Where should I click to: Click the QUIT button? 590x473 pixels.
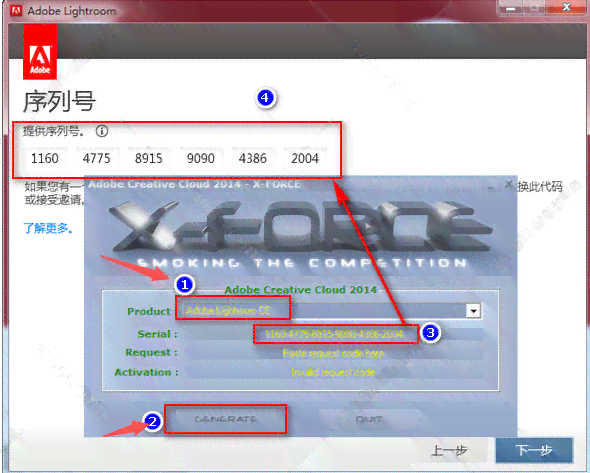[x=369, y=419]
